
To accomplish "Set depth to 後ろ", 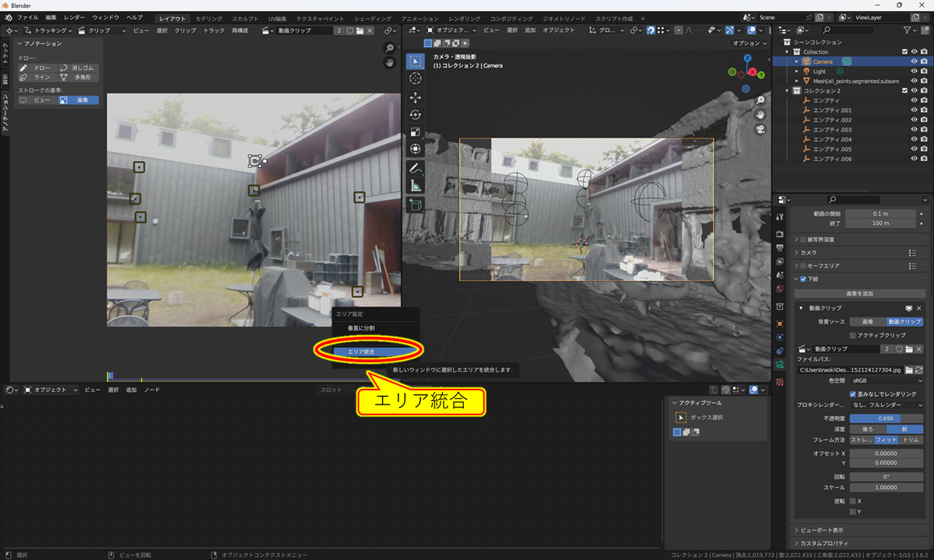I will coord(867,429).
